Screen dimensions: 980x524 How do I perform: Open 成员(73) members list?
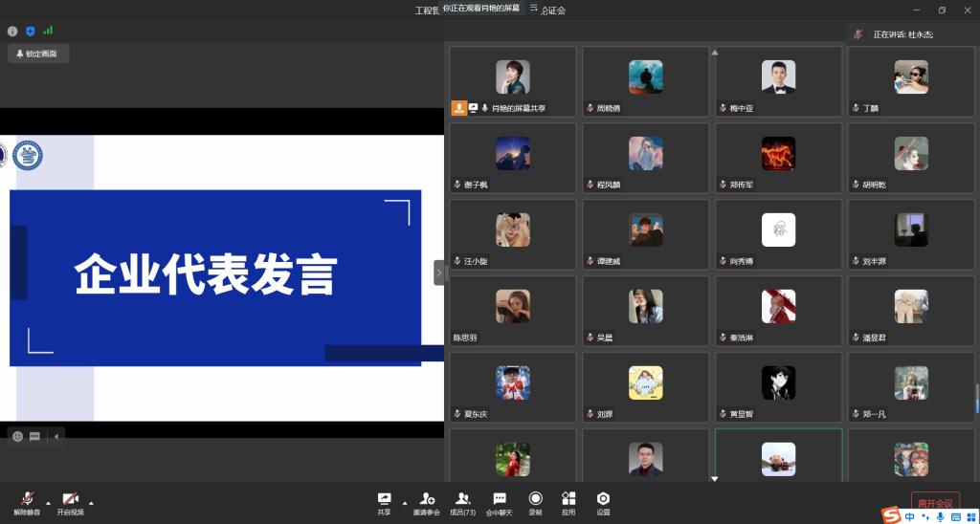coord(463,502)
